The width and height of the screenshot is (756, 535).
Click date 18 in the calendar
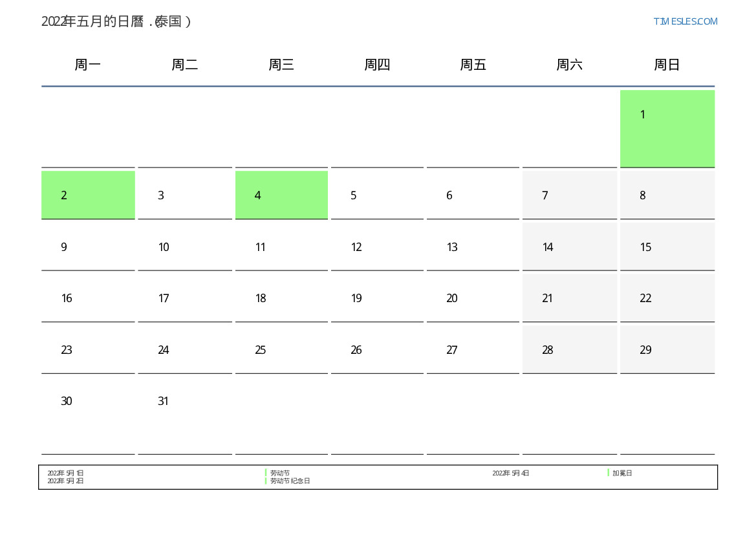(281, 298)
